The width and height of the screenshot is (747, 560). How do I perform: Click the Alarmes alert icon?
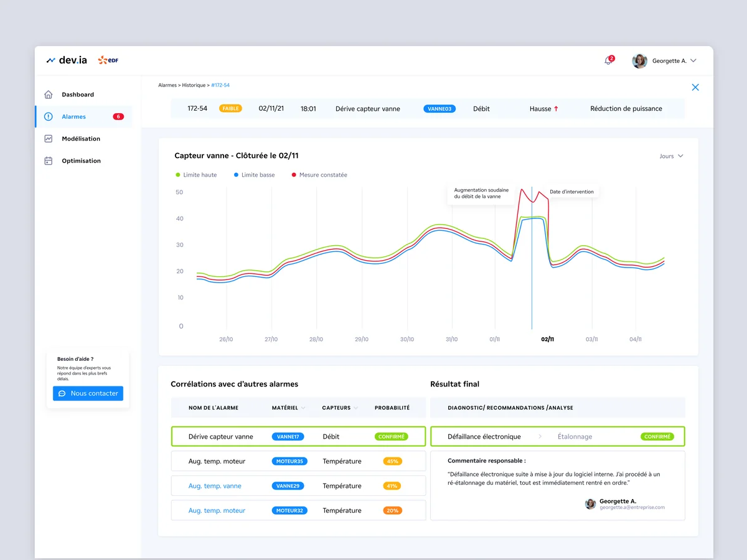click(x=49, y=116)
